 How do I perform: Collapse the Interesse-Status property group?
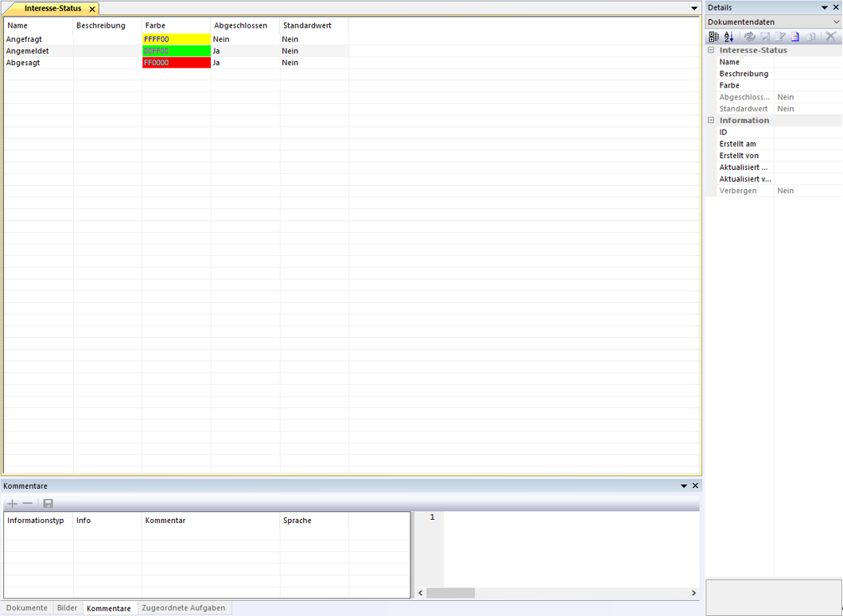pos(711,50)
